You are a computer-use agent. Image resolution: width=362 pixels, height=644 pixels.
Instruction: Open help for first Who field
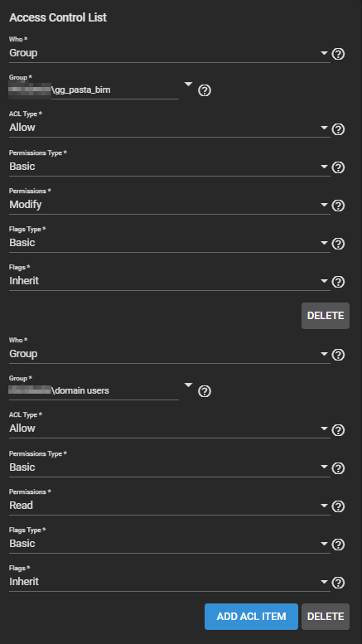(338, 54)
